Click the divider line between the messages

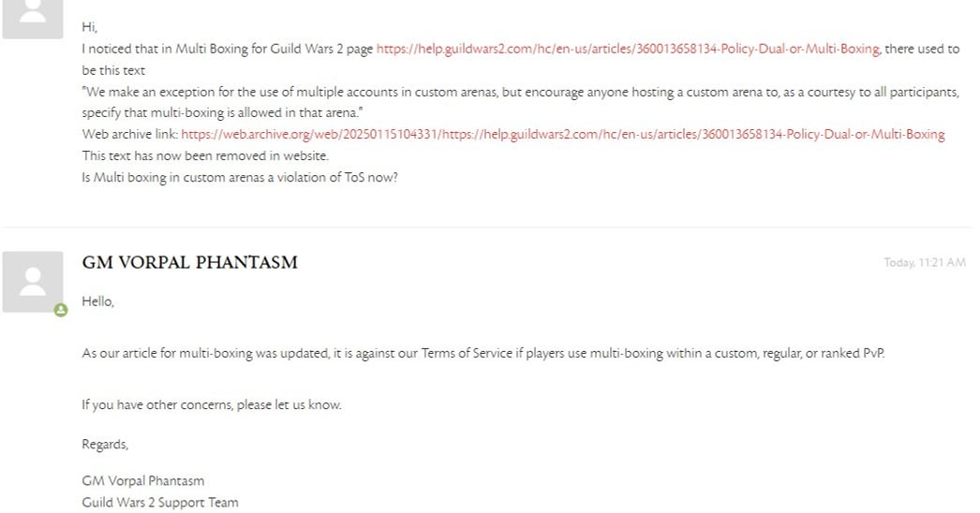coord(487,227)
